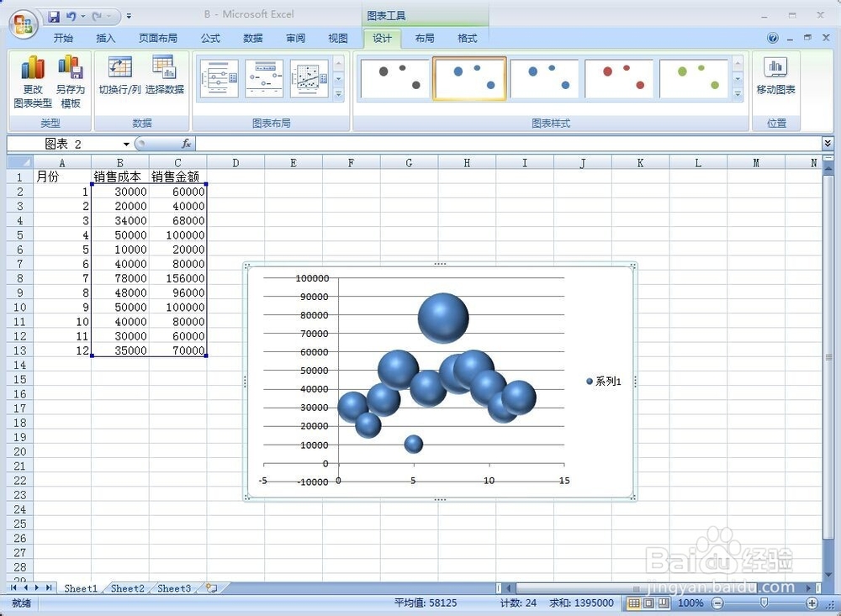
Task: Click the insert function fx icon
Action: pos(186,144)
